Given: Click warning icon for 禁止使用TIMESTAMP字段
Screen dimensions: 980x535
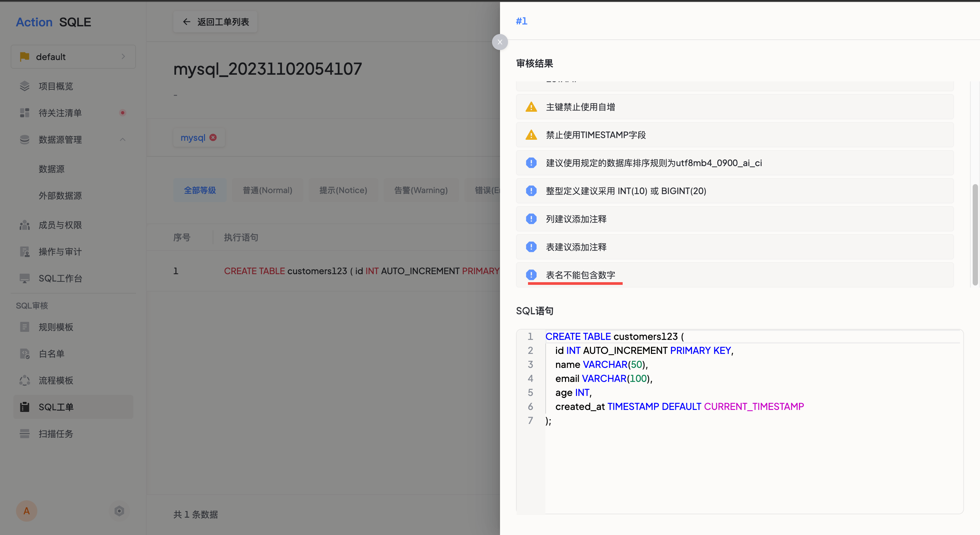Looking at the screenshot, I should [x=531, y=135].
